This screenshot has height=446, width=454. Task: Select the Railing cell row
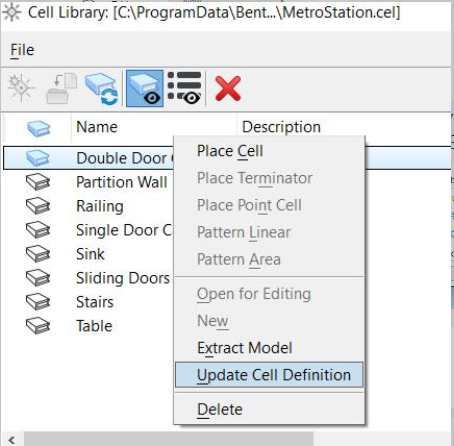[88, 206]
